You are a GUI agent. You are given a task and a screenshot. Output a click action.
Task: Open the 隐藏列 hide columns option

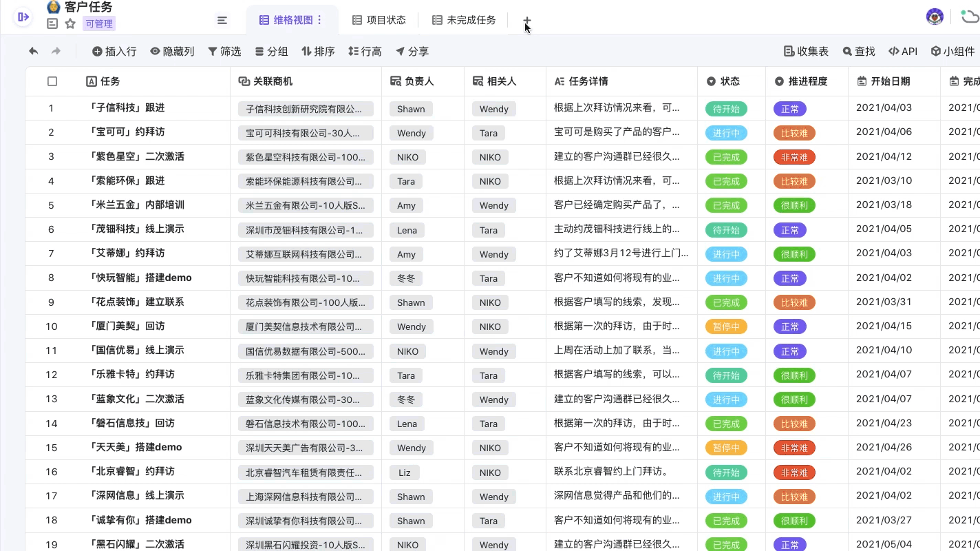tap(172, 51)
